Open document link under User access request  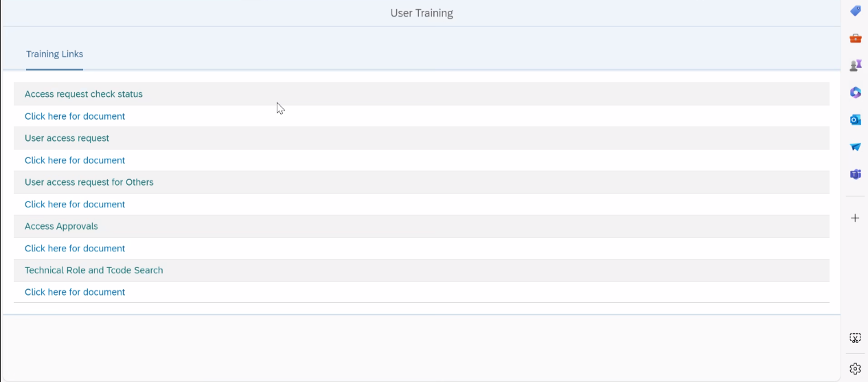pos(75,160)
